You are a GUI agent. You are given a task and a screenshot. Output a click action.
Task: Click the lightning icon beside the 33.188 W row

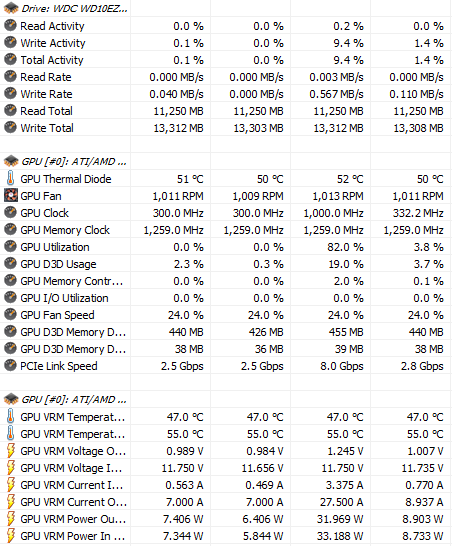click(x=11, y=536)
